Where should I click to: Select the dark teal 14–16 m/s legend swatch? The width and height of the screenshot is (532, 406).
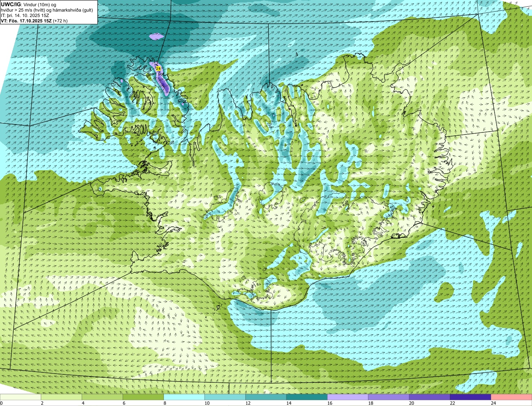coord(307,397)
